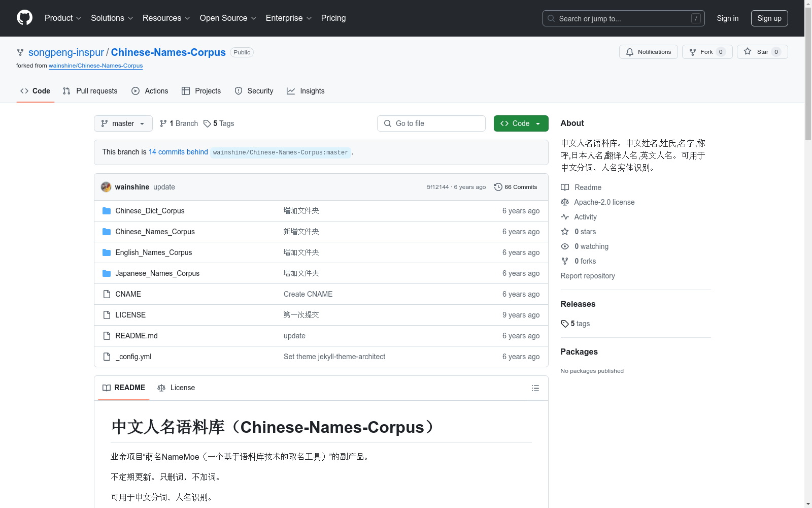Open the README outline list icon

[x=535, y=388]
